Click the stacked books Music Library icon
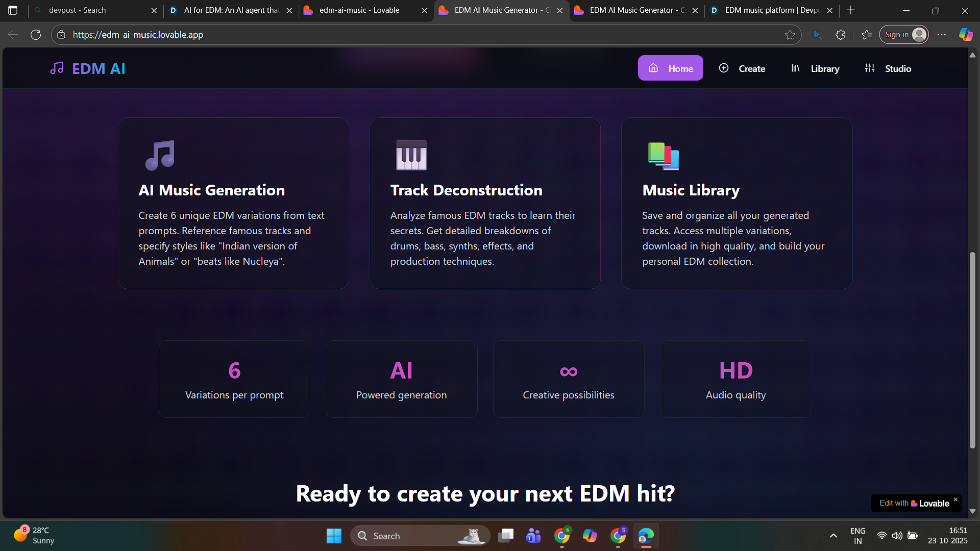The width and height of the screenshot is (980, 551). click(663, 156)
